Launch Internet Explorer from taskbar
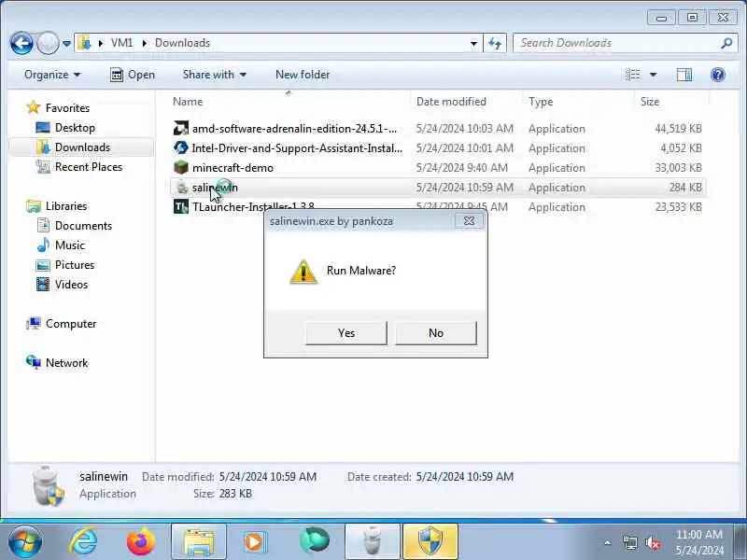This screenshot has width=747, height=560. (83, 541)
